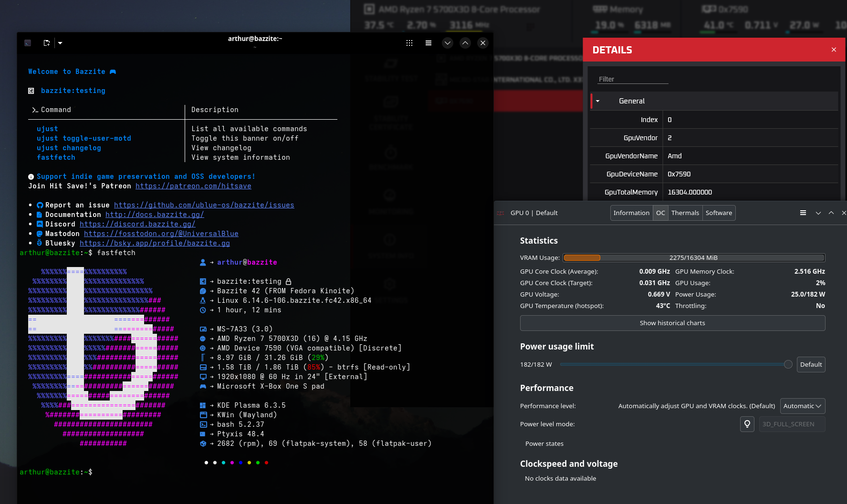Screen dimensions: 847x504
Task: Click the lock icon after bazzite:testing in fastfetch
Action: coord(288,281)
